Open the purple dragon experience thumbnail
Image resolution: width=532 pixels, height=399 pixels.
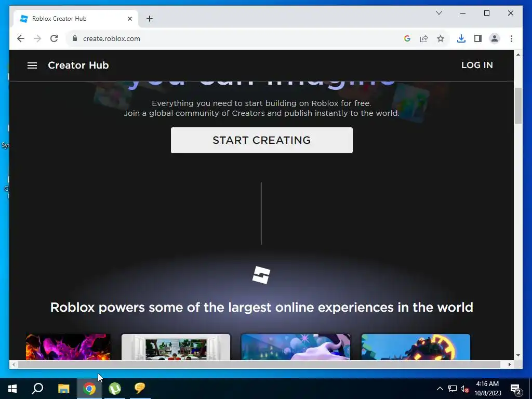(x=68, y=347)
